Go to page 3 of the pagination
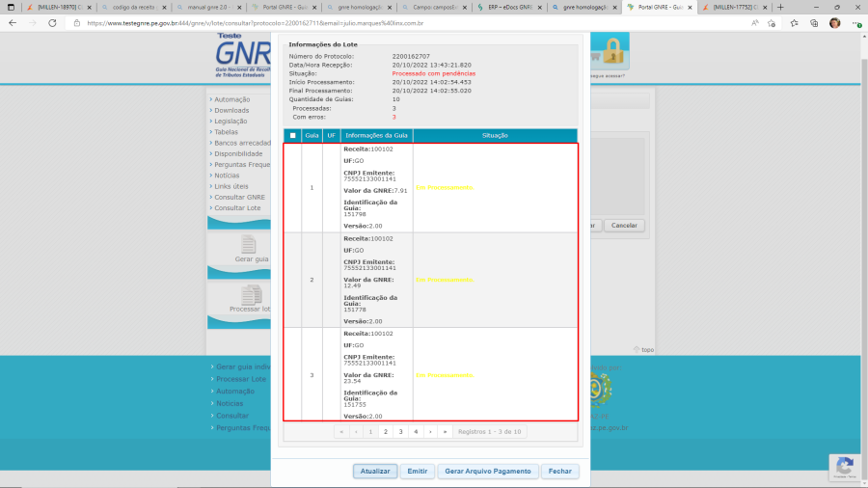The width and height of the screenshot is (868, 488). coord(401,431)
